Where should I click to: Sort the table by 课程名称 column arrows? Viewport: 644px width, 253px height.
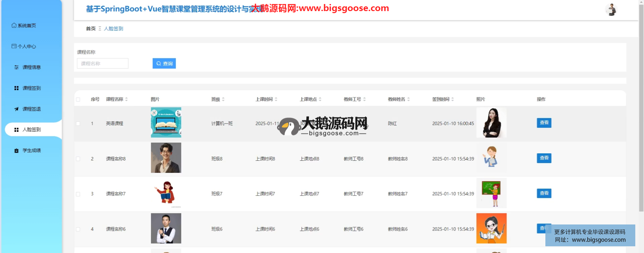(126, 99)
